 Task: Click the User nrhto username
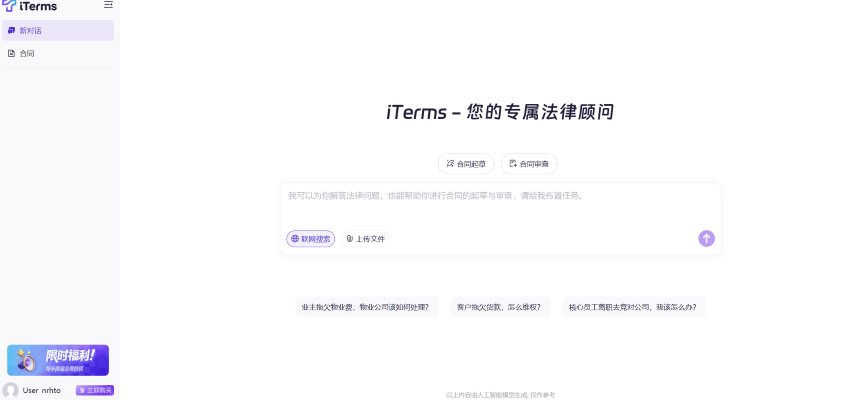point(42,390)
